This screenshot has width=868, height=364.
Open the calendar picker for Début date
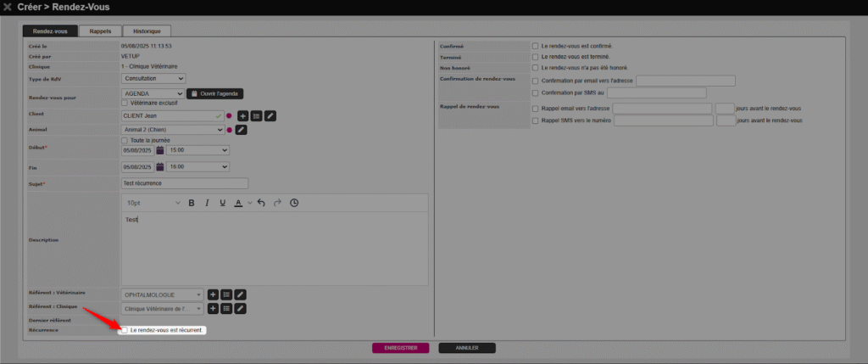pyautogui.click(x=160, y=150)
